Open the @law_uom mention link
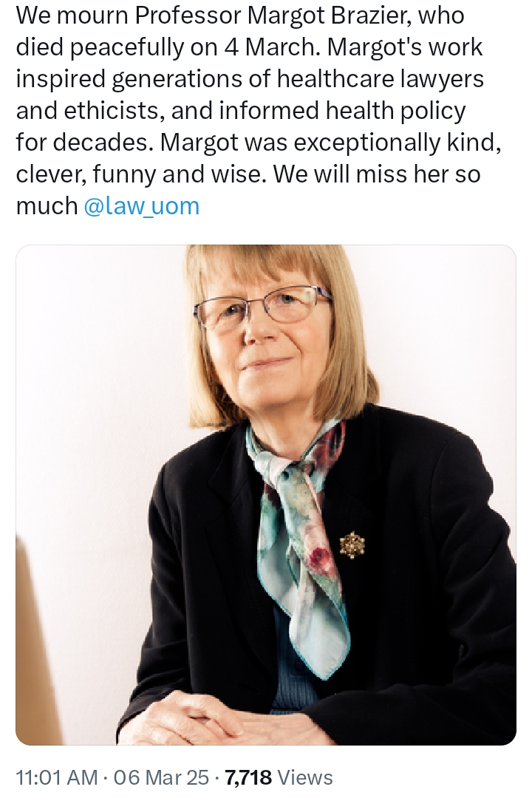Viewport: 532px width, 798px height. coord(142,205)
